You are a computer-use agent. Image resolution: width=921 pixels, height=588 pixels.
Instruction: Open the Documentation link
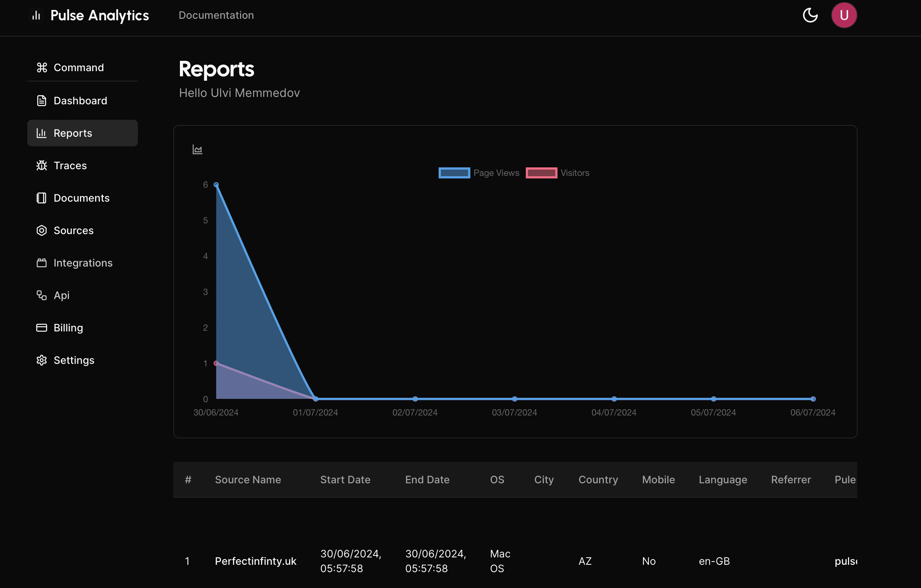coord(216,15)
